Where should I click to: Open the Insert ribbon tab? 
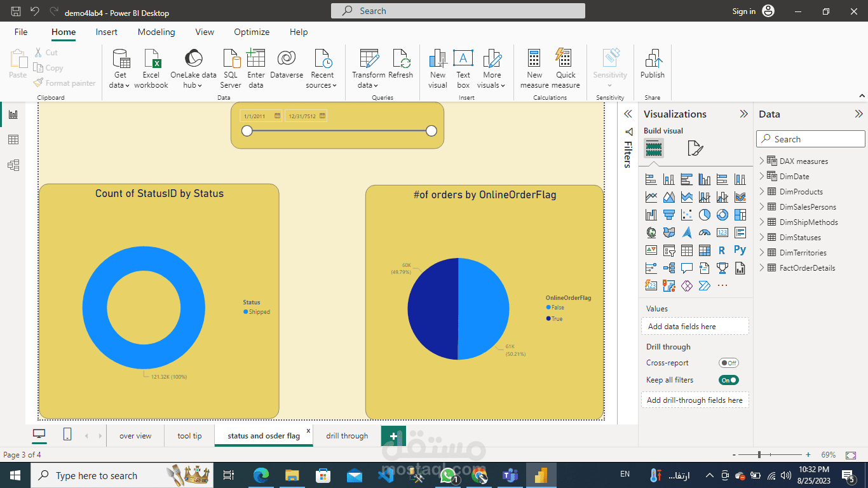[x=106, y=32]
